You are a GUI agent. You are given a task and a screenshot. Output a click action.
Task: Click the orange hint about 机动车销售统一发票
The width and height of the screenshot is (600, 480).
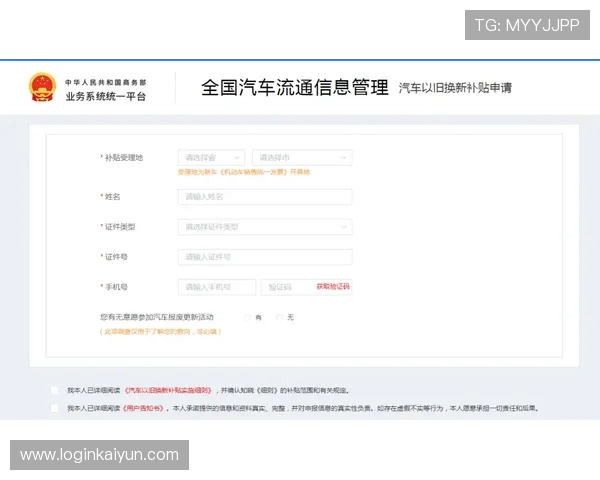tap(244, 172)
